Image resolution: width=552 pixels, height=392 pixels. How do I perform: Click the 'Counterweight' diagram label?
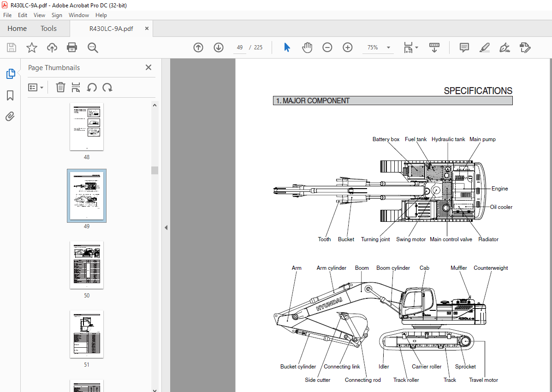click(491, 267)
